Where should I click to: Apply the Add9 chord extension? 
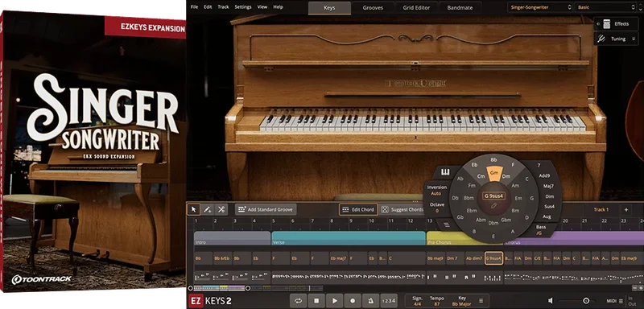(x=544, y=175)
